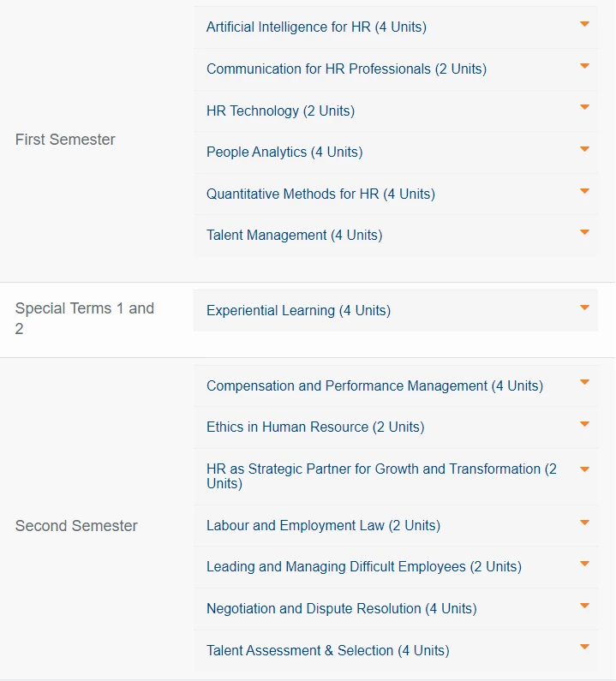Expand the Artificial Intelligence for HR arrow
616x681 pixels.
tap(584, 24)
